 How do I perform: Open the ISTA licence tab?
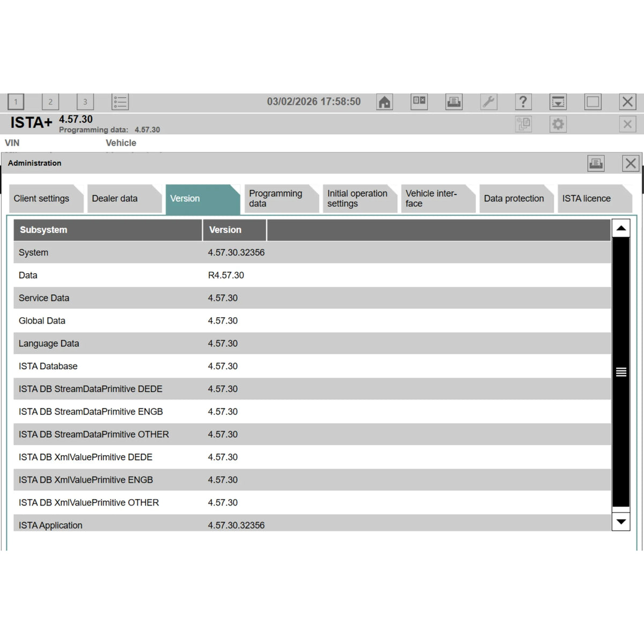coord(595,199)
